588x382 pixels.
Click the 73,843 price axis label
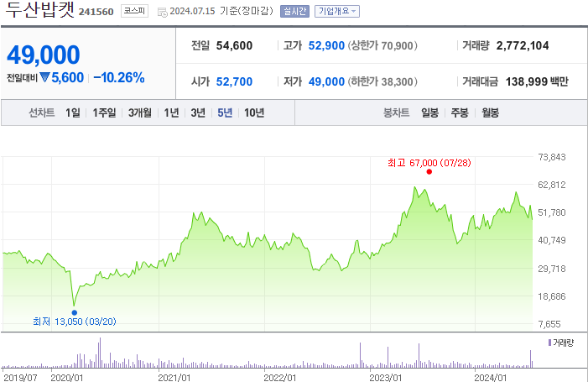click(552, 157)
